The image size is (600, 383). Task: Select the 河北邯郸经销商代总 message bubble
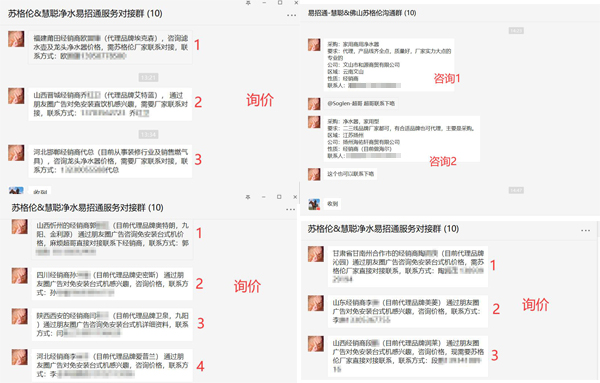tap(110, 161)
